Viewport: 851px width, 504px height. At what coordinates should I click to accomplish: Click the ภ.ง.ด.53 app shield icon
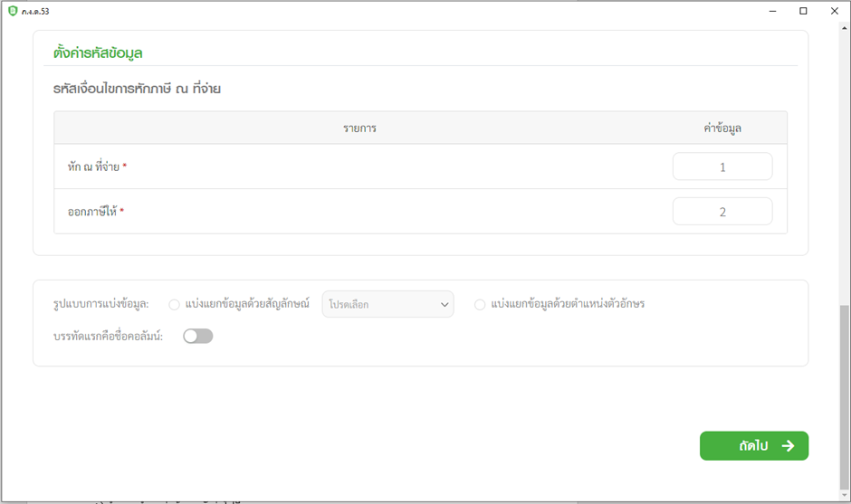coord(12,11)
